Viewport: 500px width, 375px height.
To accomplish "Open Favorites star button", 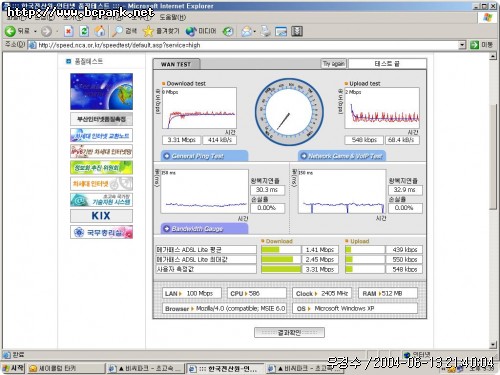I will [161, 31].
